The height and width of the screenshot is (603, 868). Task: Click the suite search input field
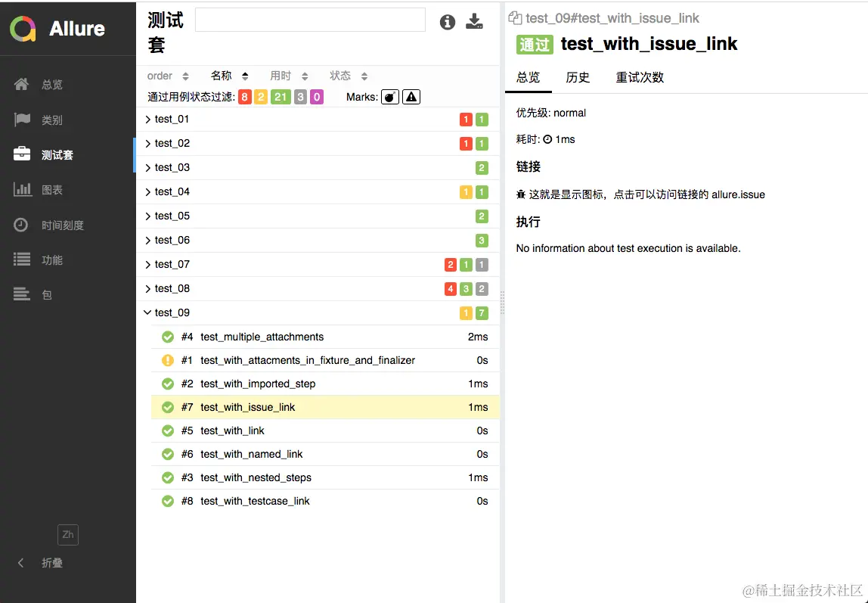(311, 20)
